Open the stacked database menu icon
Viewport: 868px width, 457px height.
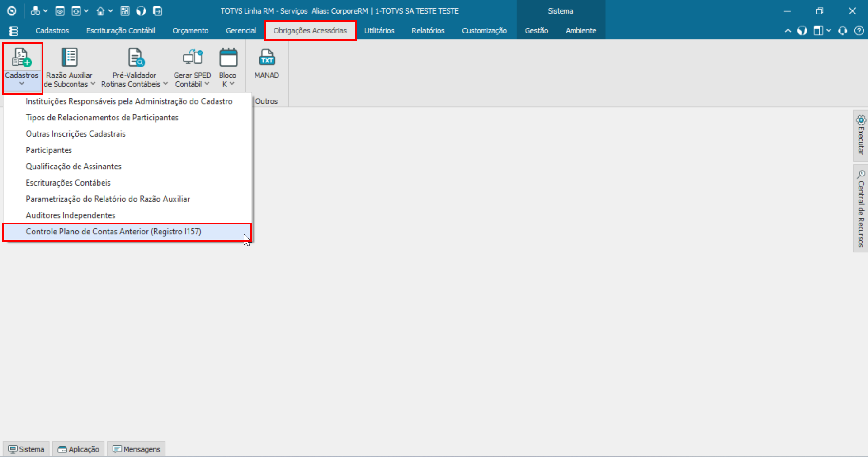14,31
